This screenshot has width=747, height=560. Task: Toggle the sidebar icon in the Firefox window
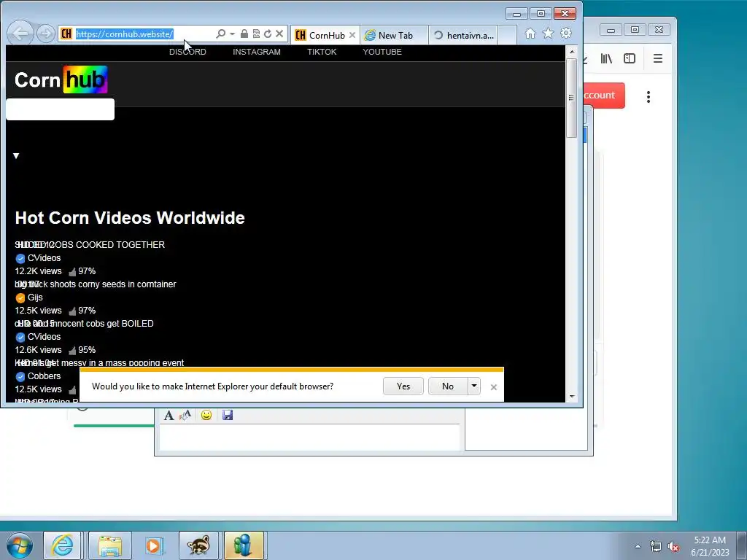coord(630,58)
